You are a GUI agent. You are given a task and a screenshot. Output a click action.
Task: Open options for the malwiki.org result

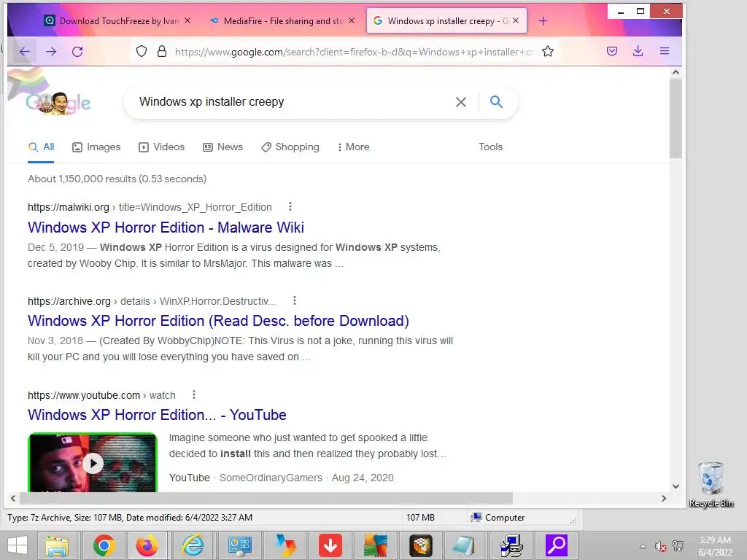[290, 206]
